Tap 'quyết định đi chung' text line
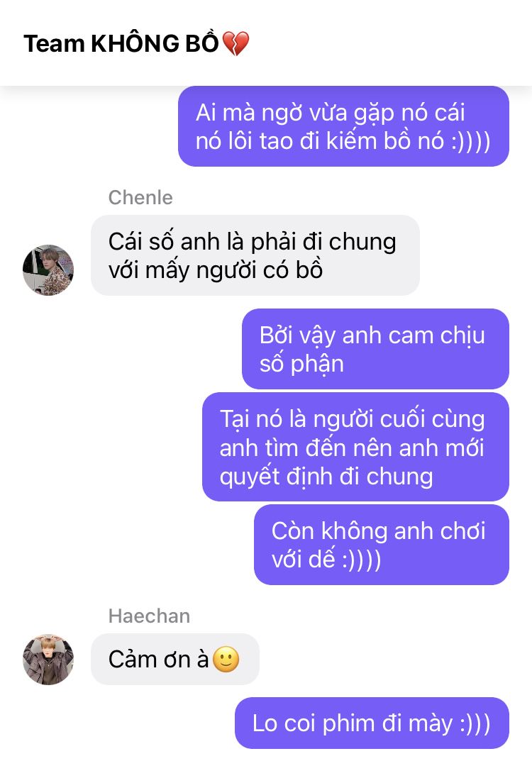The height and width of the screenshot is (761, 532). tap(326, 476)
